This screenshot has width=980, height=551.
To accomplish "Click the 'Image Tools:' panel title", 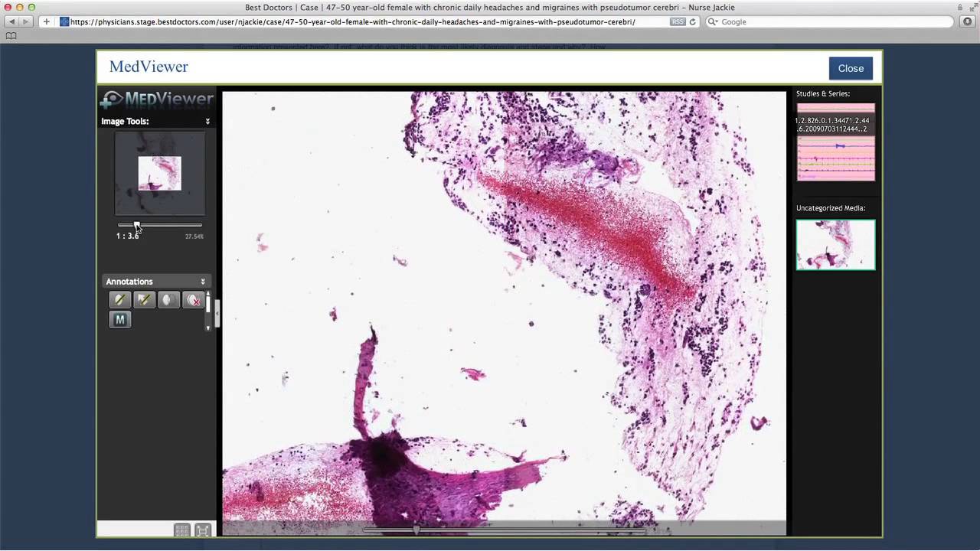I will 125,121.
